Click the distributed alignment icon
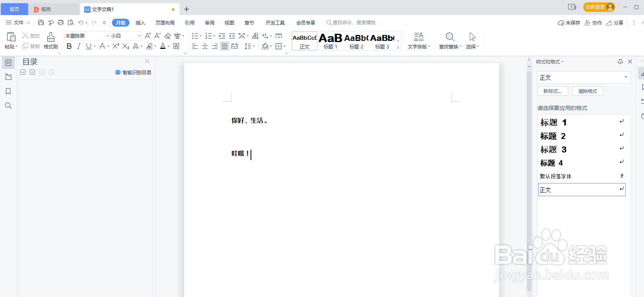 pyautogui.click(x=235, y=46)
